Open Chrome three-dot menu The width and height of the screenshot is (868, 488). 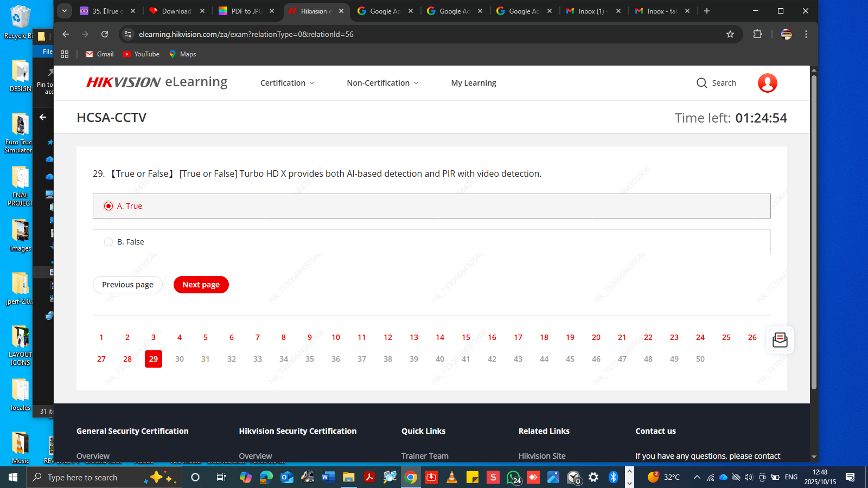(806, 34)
